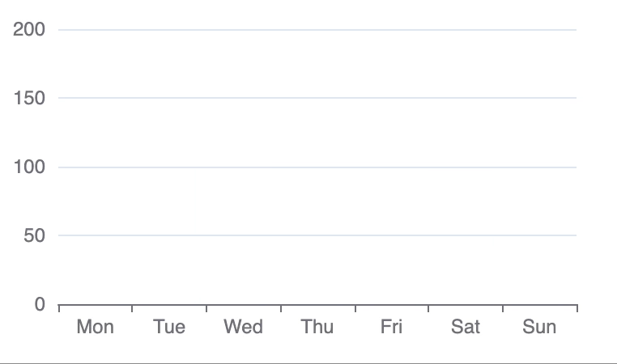Click the 0 y-axis origin label
The width and height of the screenshot is (617, 364).
(40, 304)
